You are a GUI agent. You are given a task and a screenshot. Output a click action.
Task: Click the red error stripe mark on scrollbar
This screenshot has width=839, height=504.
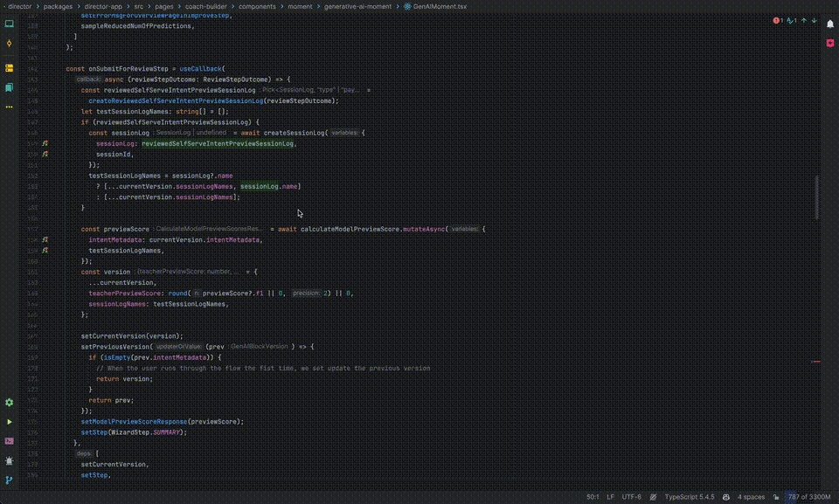(x=816, y=362)
